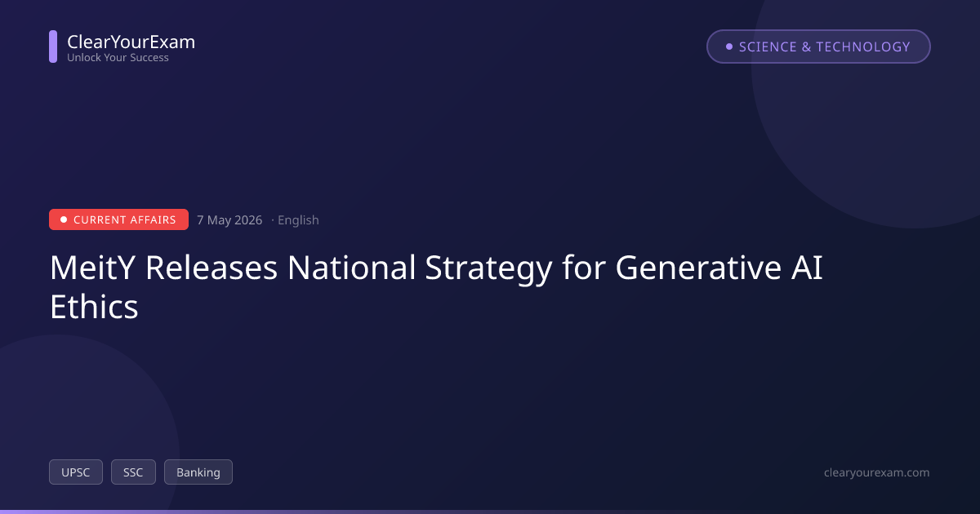The height and width of the screenshot is (514, 980).
Task: Visit the clearyourexam.com link
Action: point(877,472)
